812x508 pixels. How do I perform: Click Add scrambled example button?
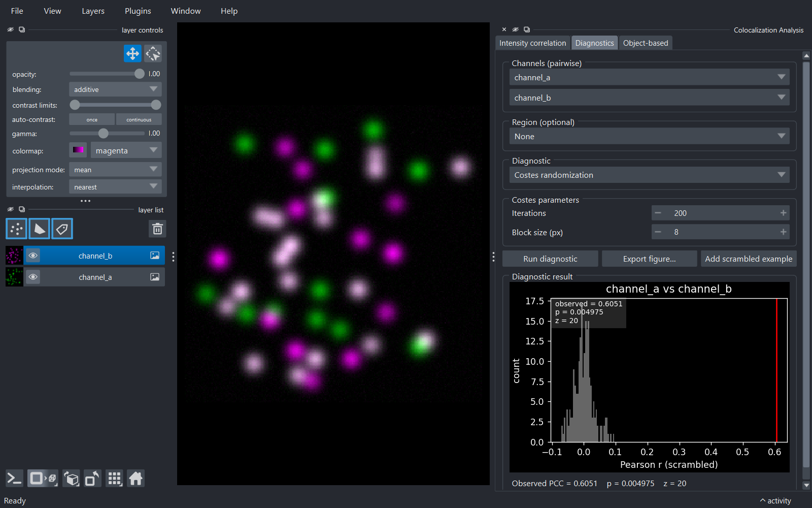point(749,259)
